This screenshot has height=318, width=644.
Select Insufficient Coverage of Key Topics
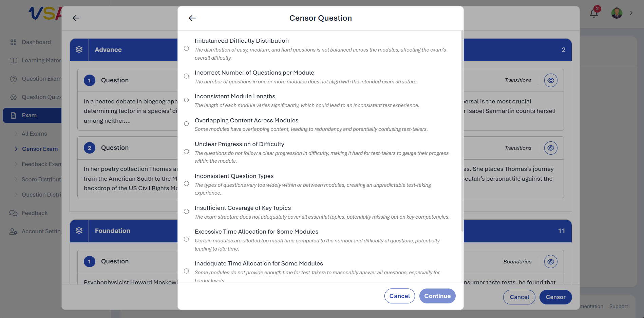pyautogui.click(x=186, y=211)
